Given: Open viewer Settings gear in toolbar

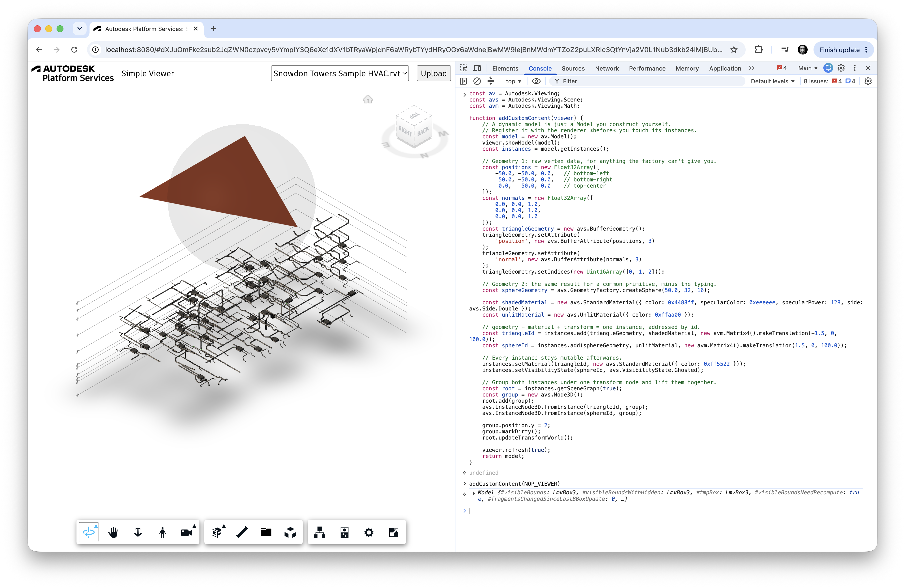Looking at the screenshot, I should point(369,532).
